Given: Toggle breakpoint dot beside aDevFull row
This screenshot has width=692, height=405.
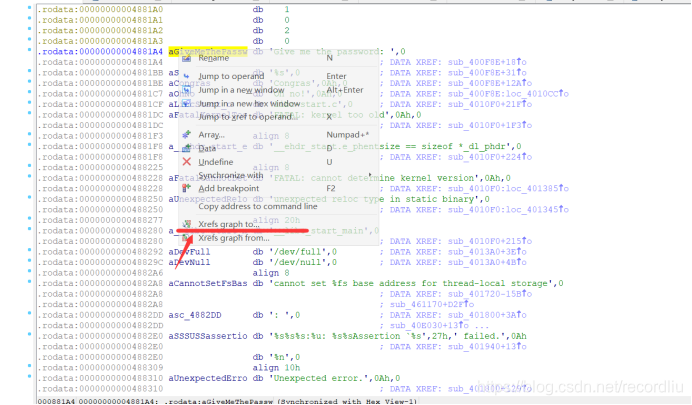Looking at the screenshot, I should click(x=29, y=250).
